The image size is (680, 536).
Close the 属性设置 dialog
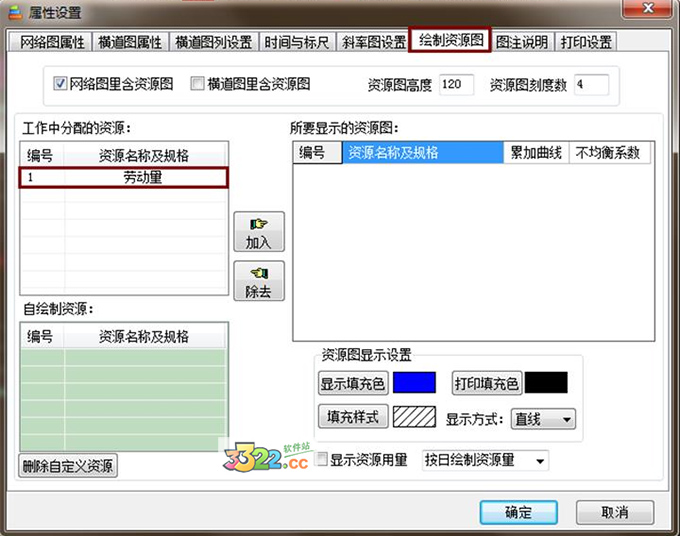pos(648,9)
